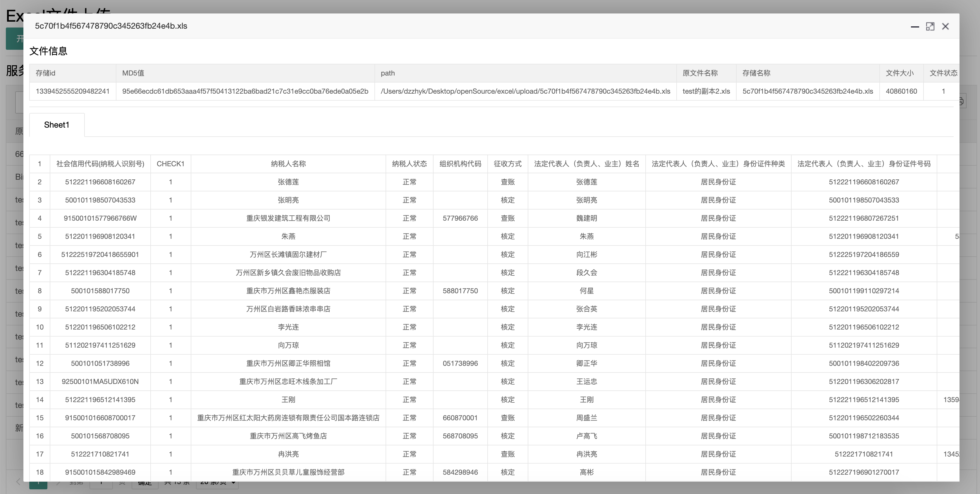The height and width of the screenshot is (494, 980).
Task: Switch to the Sheet1 tab
Action: pyautogui.click(x=57, y=125)
